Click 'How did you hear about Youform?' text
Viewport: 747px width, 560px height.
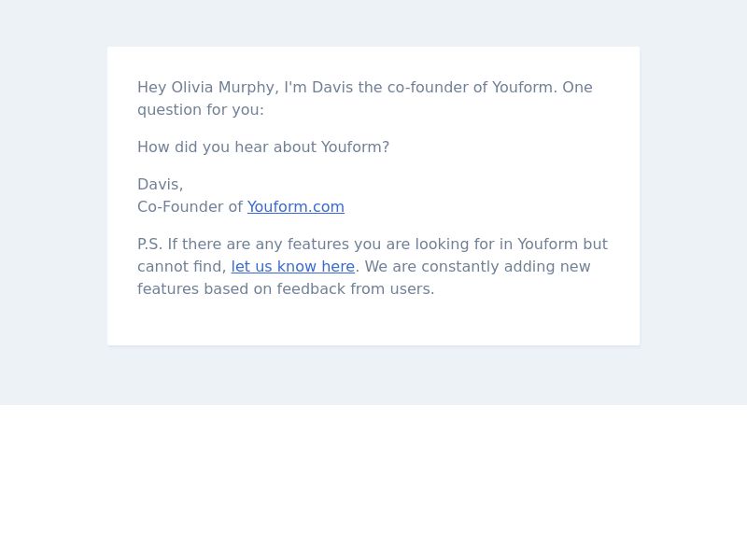pyautogui.click(x=263, y=147)
